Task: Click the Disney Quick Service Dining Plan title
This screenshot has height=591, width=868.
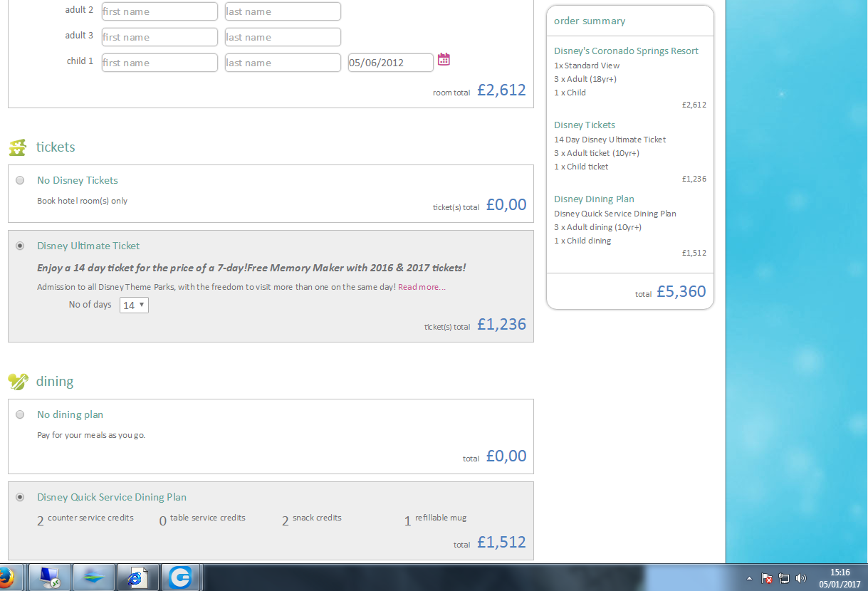Action: tap(112, 497)
